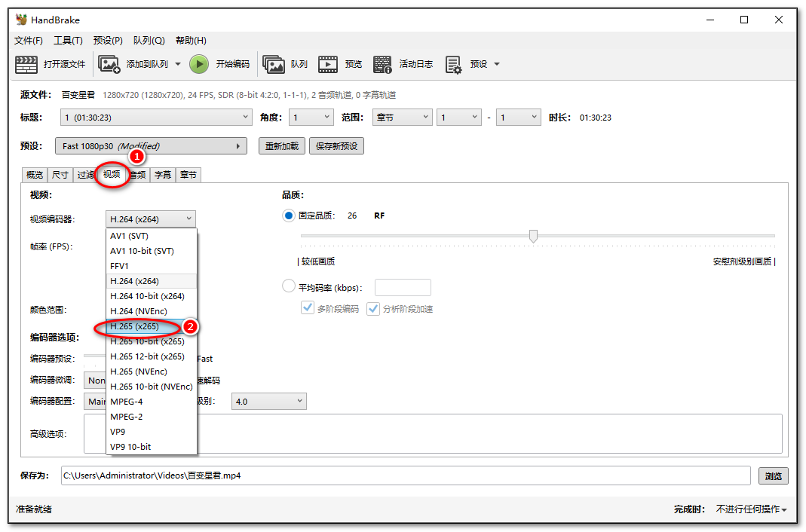Switch to the 字幕 tab

163,175
